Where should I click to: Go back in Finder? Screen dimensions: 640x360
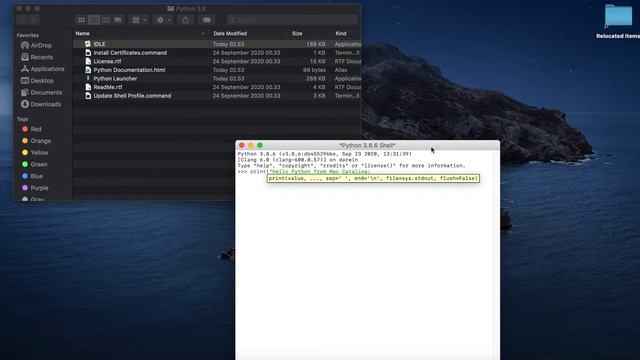23,20
